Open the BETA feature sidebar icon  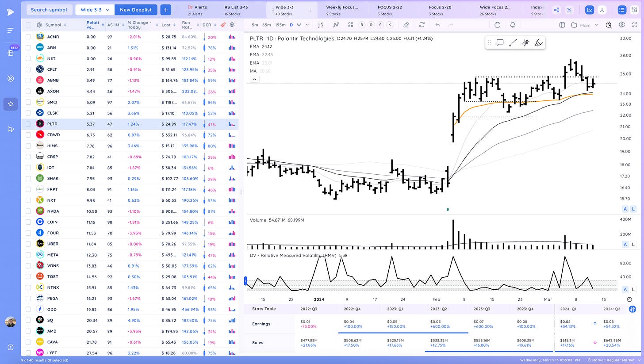click(x=11, y=53)
